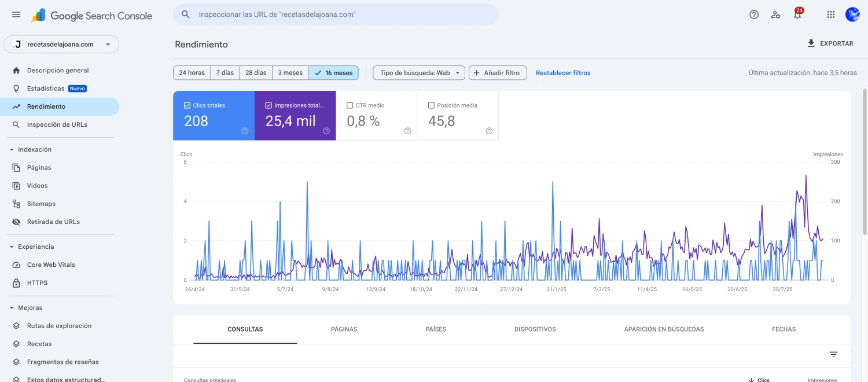
Task: Open the Google apps grid
Action: tap(831, 14)
